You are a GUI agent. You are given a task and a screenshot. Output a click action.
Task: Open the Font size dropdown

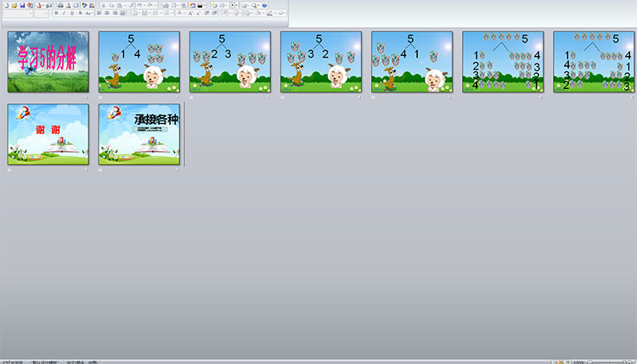click(x=46, y=14)
